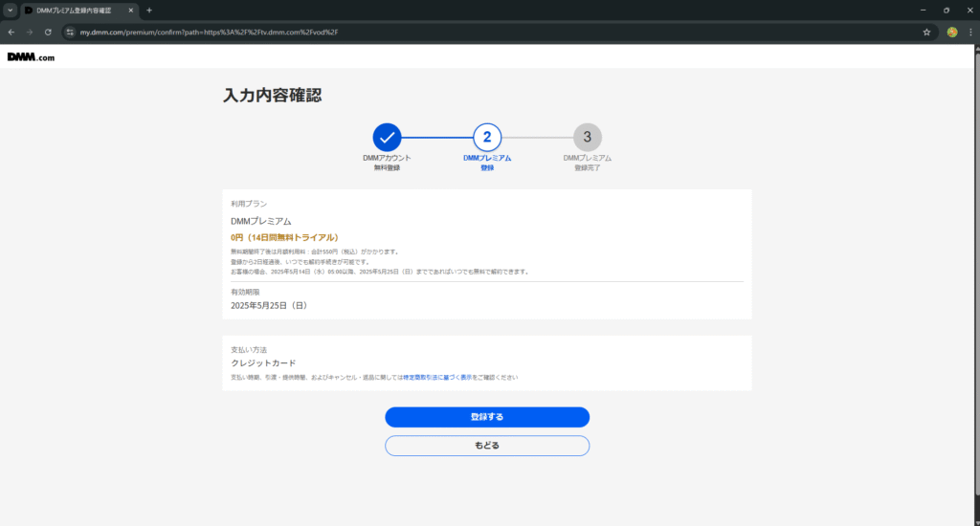Viewport: 980px width, 526px height.
Task: Reload the page
Action: tap(48, 32)
